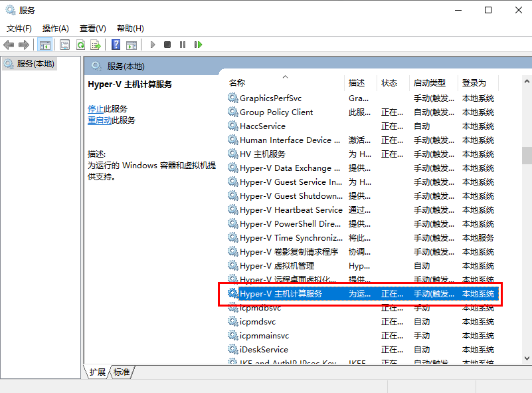
Task: Select the iDeskService service name
Action: 264,350
